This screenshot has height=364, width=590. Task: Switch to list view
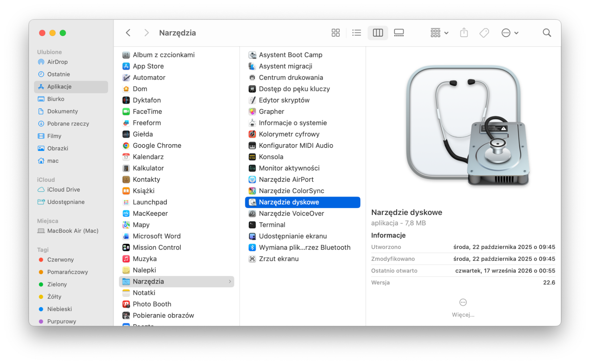[x=357, y=33]
